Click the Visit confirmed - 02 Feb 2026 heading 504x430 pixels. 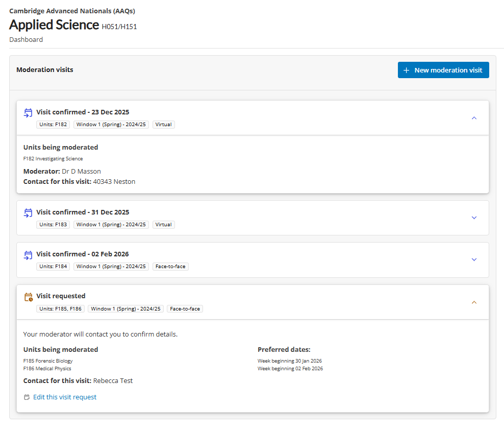(x=83, y=254)
